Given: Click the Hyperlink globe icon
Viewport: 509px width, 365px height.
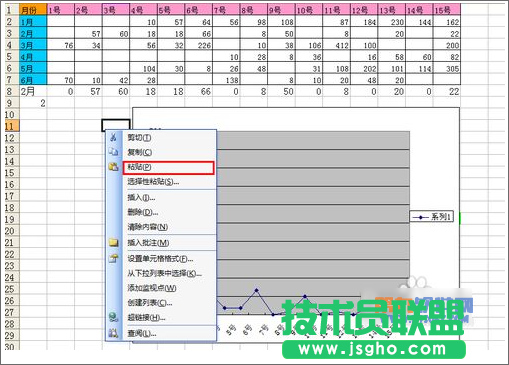Looking at the screenshot, I should tap(113, 317).
